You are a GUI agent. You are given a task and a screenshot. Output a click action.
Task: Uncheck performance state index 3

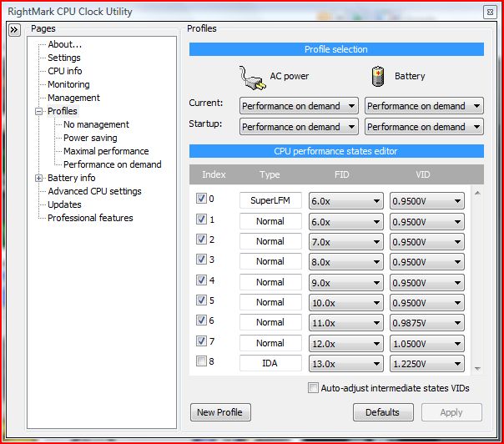click(201, 259)
